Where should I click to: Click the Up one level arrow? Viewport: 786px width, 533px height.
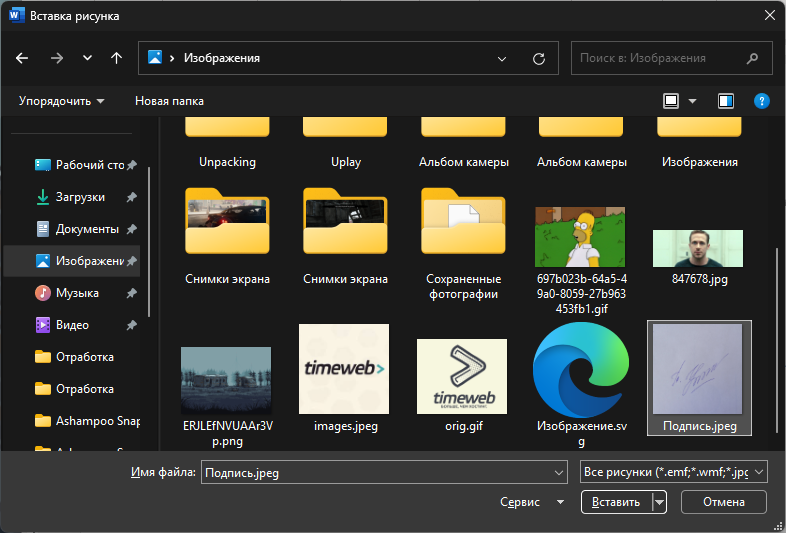(x=116, y=58)
